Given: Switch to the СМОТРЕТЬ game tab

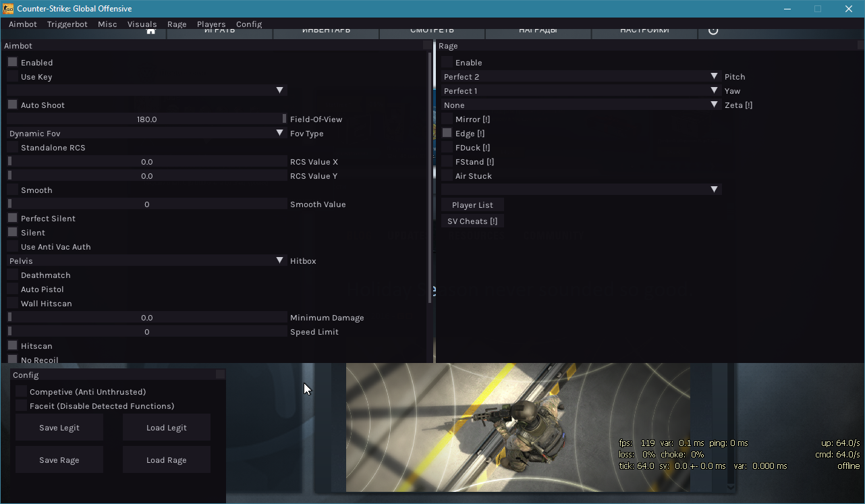Looking at the screenshot, I should (x=432, y=32).
